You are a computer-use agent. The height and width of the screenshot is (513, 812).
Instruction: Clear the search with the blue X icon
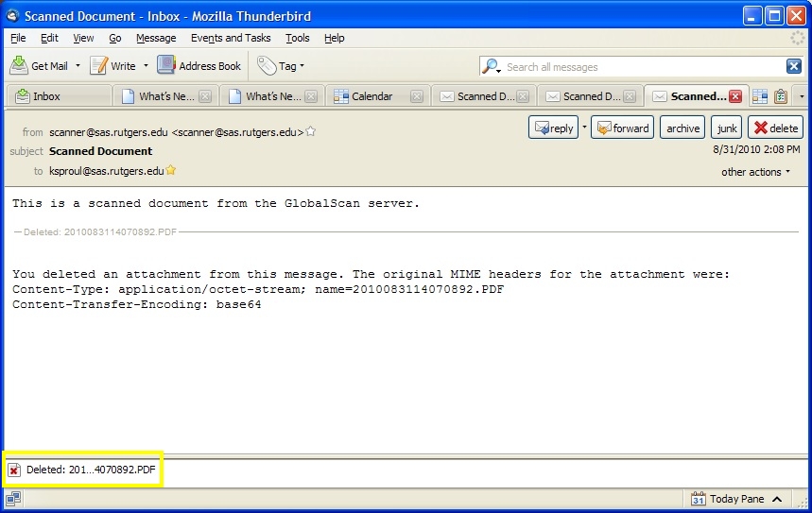pos(793,66)
